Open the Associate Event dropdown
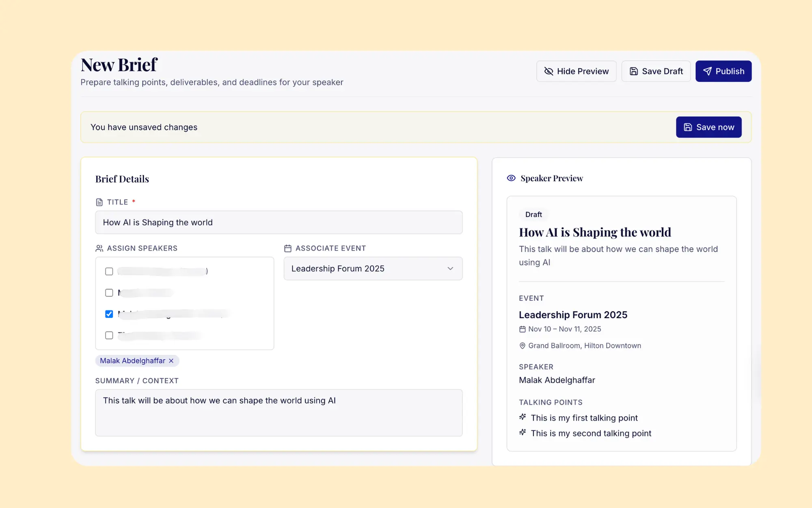The height and width of the screenshot is (508, 812). [373, 269]
